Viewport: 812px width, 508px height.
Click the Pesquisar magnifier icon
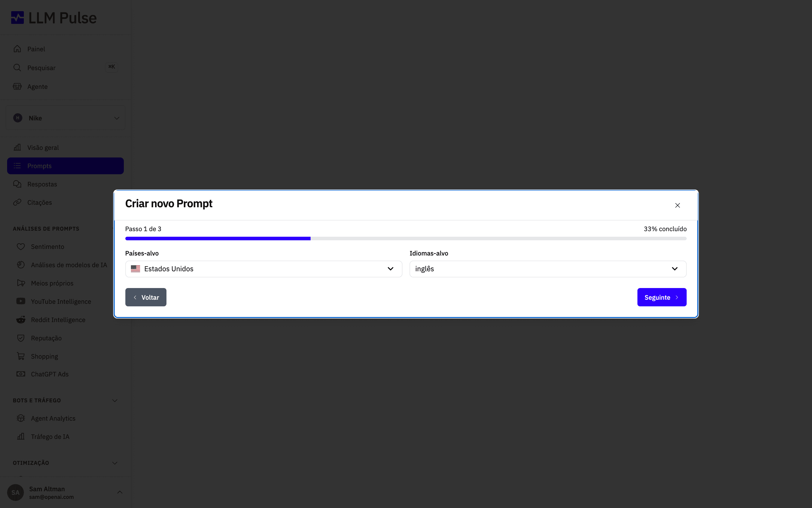click(17, 68)
